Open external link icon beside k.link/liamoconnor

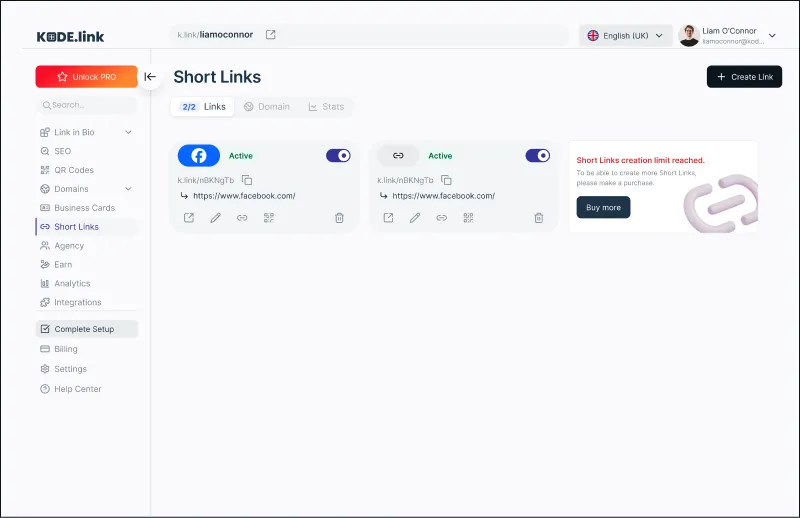(x=270, y=35)
